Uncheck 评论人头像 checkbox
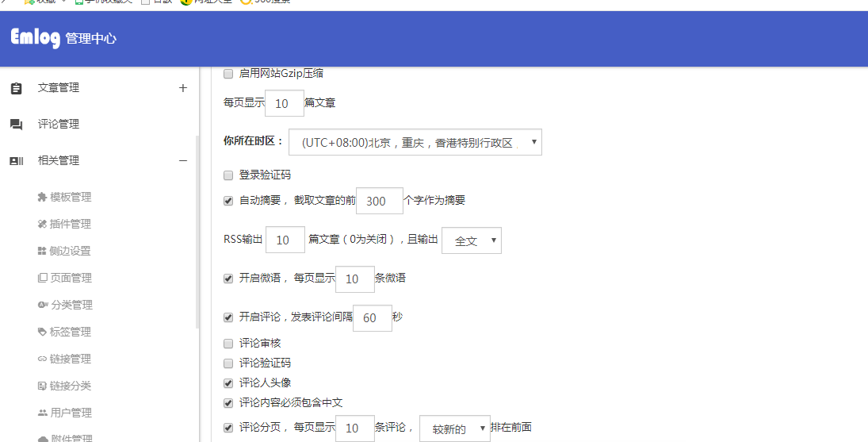Image resolution: width=868 pixels, height=442 pixels. point(228,383)
